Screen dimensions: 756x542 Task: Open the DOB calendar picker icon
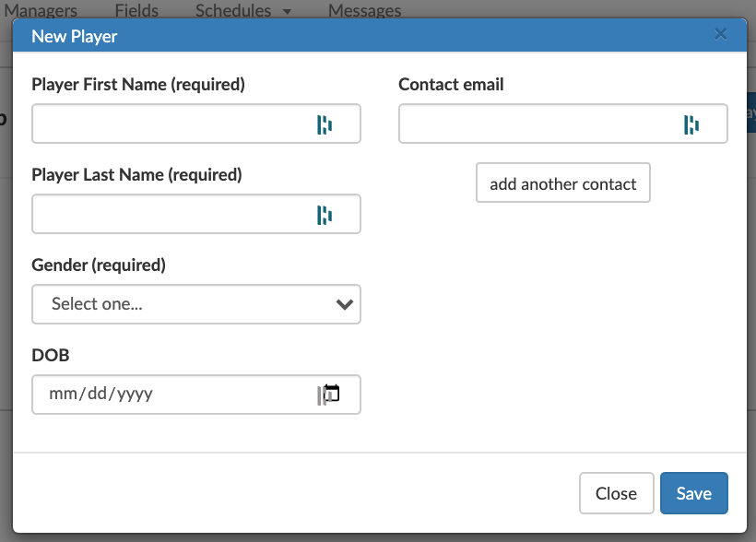point(332,394)
